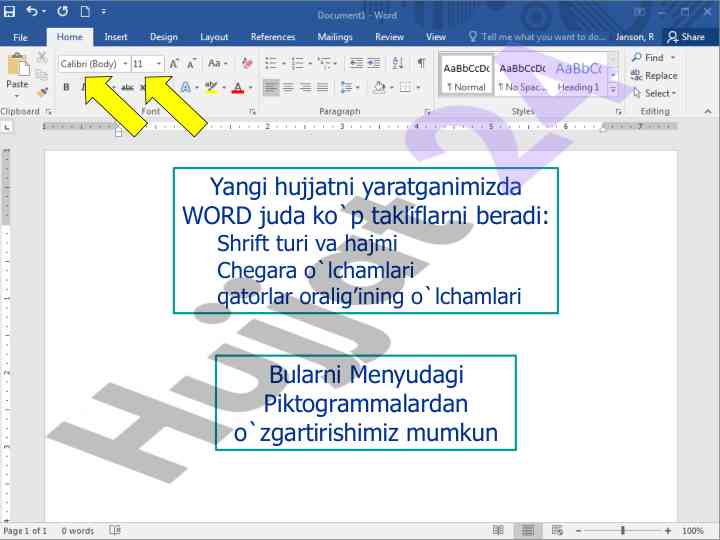
Task: Open the font size dropdown arrow
Action: [x=159, y=63]
